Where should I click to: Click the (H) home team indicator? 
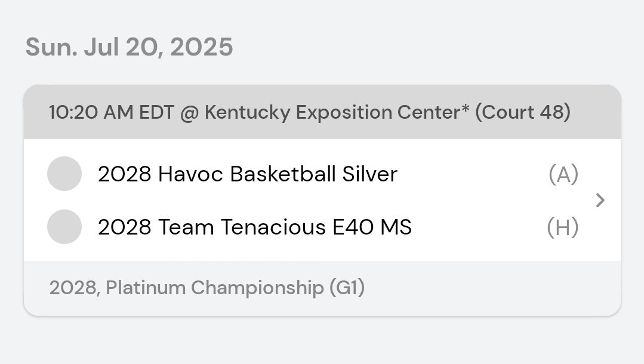[562, 227]
